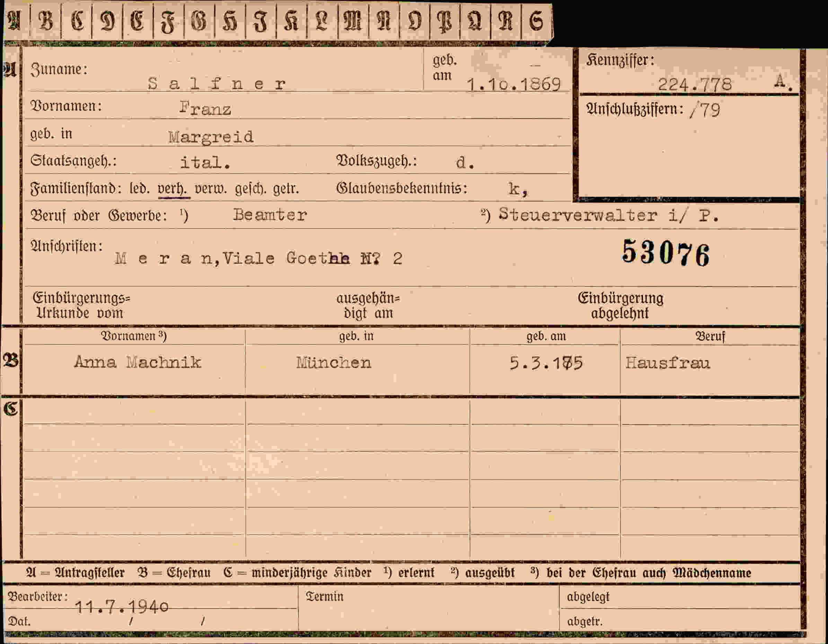Click the 'Staatsangeh.:' label

click(x=73, y=161)
